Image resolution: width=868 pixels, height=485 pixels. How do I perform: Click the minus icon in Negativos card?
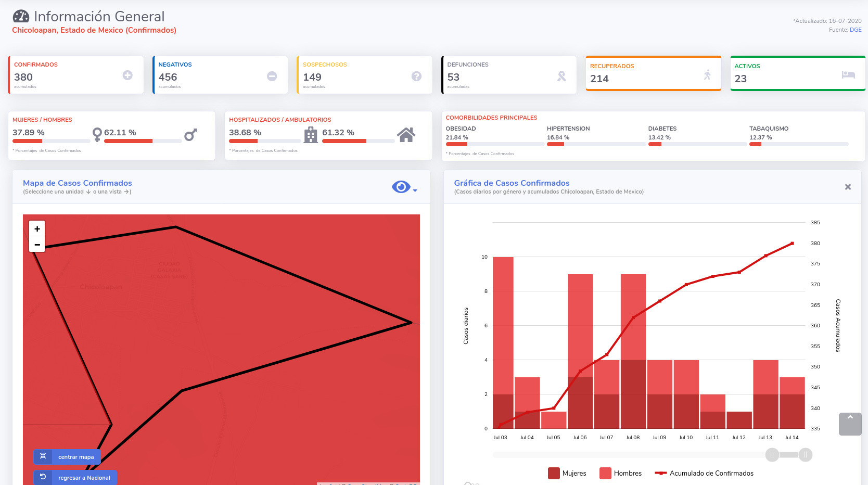point(272,76)
